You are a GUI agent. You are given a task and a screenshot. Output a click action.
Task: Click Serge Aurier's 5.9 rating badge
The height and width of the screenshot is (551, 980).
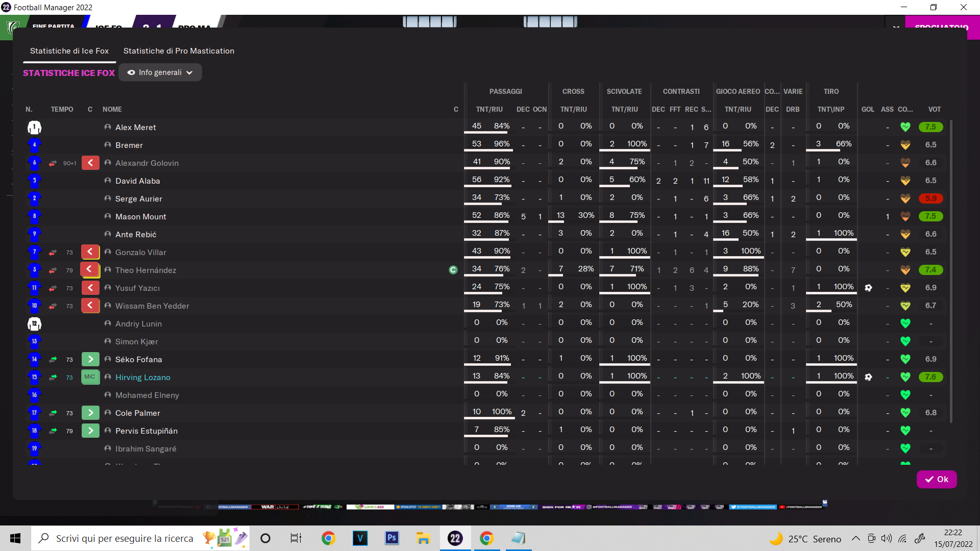(x=930, y=198)
